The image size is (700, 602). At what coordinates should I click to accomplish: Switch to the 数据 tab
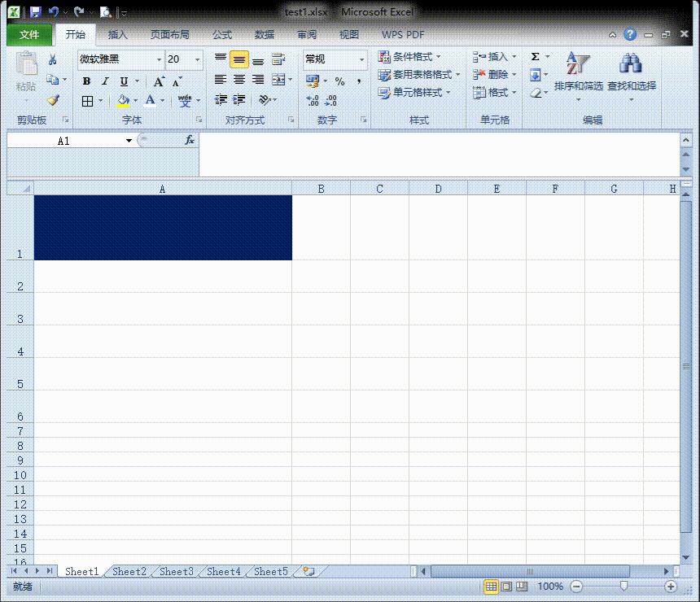265,35
